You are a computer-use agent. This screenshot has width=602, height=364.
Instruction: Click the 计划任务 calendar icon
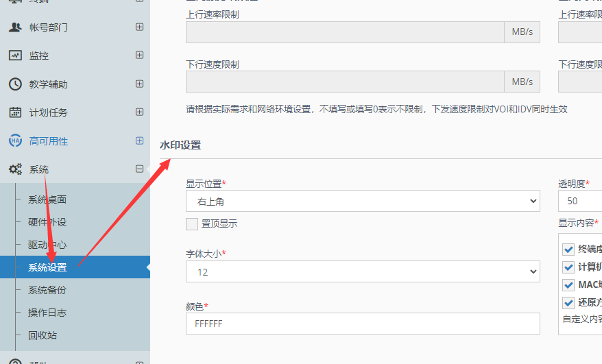[15, 112]
